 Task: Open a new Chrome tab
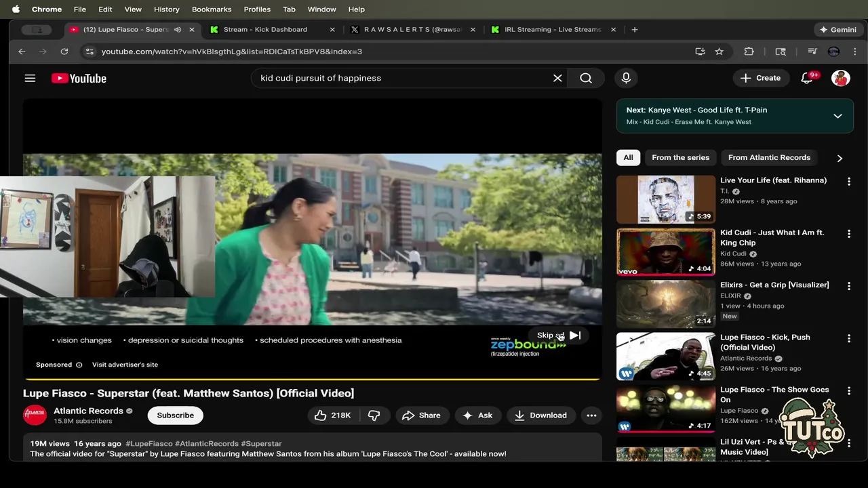tap(635, 30)
